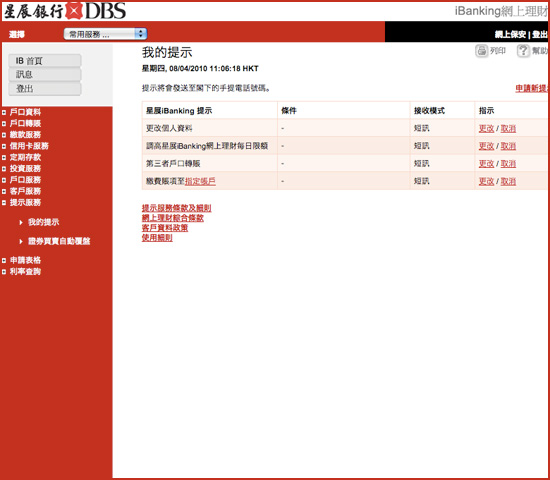Open the 常用服務 dropdown

105,34
